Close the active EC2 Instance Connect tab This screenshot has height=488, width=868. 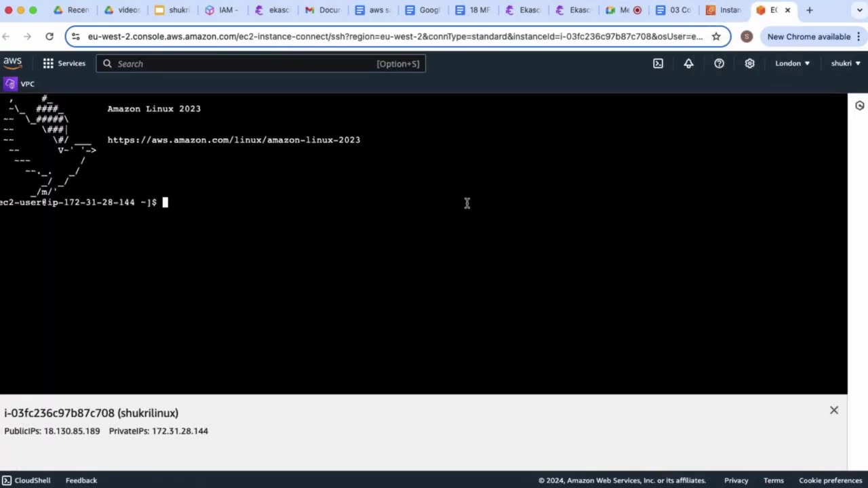coord(787,10)
